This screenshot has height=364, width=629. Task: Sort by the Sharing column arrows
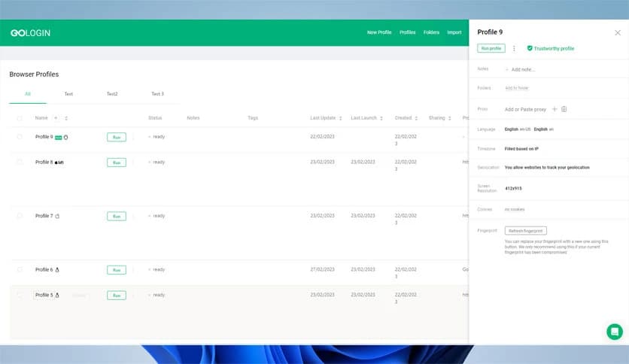(x=450, y=118)
